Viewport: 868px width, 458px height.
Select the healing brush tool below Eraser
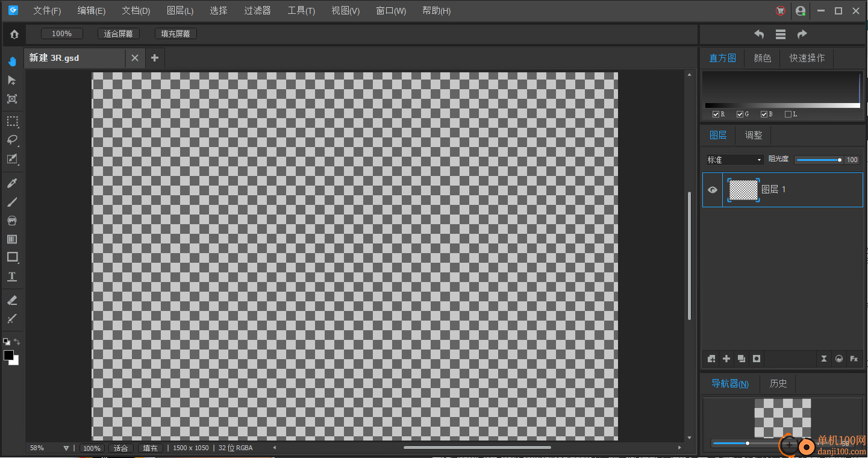click(12, 318)
